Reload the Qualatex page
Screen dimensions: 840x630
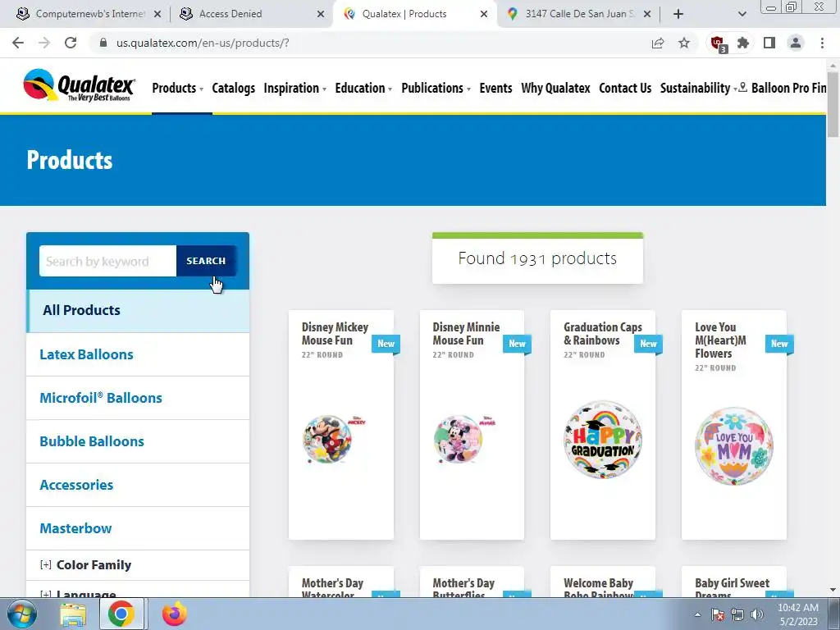[x=71, y=43]
